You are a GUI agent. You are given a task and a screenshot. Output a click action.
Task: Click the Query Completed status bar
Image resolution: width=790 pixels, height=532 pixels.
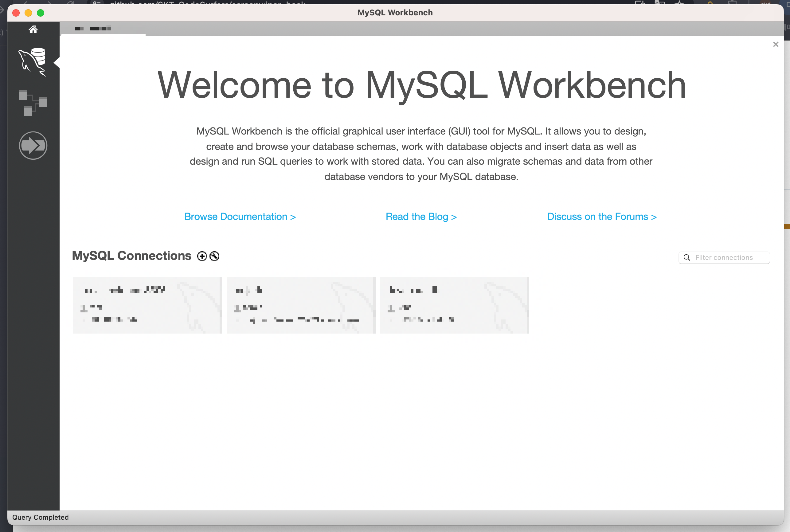coord(40,518)
